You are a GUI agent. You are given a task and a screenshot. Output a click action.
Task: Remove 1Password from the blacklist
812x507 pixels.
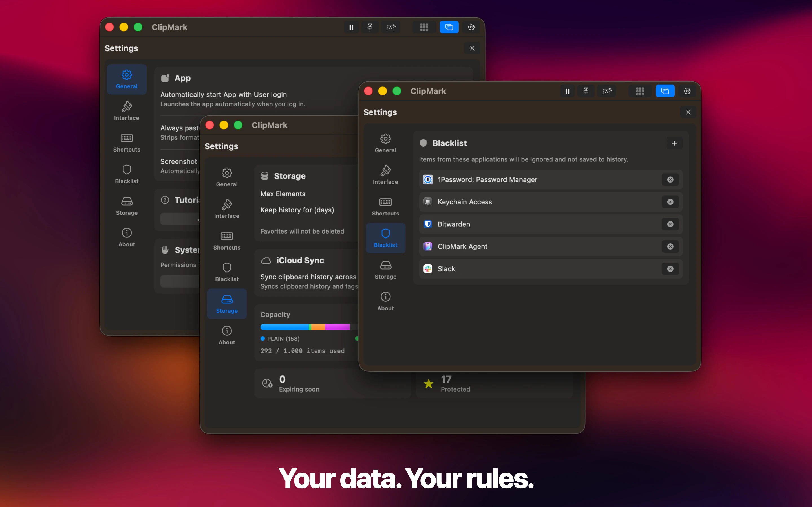(670, 179)
